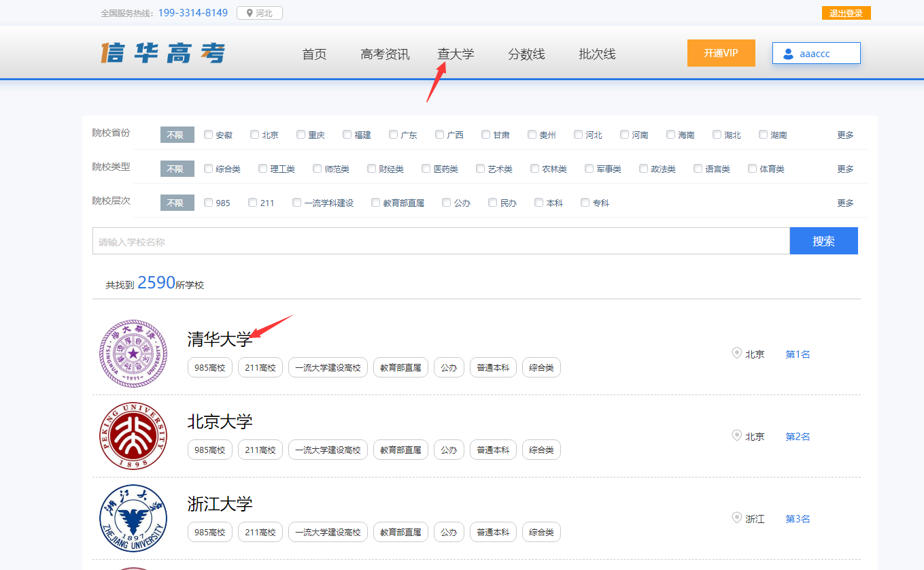
Task: Open the 高考资讯 navigation item
Action: (385, 54)
